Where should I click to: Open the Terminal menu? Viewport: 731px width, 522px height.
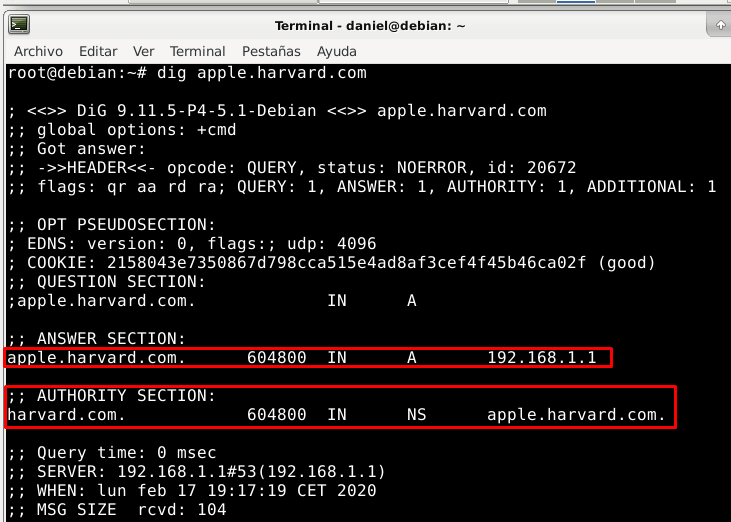point(197,51)
